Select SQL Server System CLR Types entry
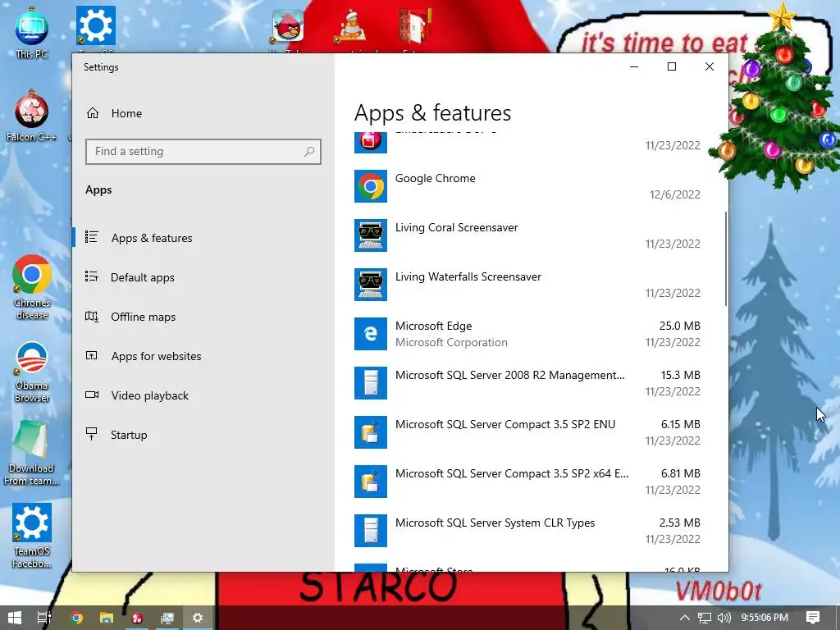 tap(527, 532)
